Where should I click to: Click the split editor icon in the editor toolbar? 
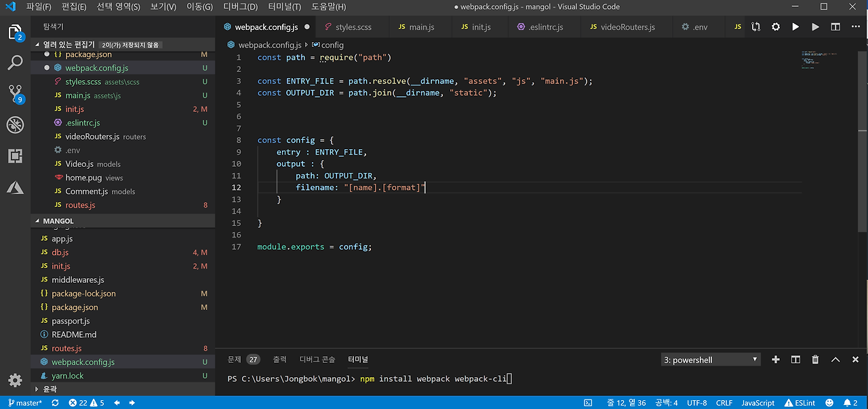(835, 27)
